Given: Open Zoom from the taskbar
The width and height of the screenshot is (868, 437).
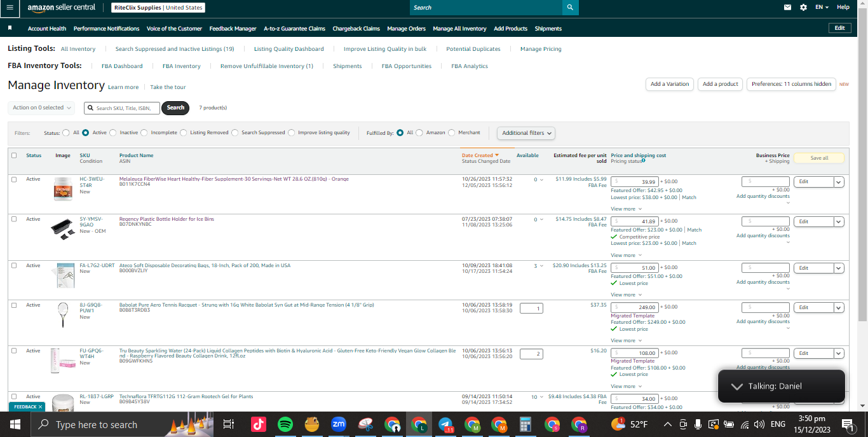Looking at the screenshot, I should 339,424.
